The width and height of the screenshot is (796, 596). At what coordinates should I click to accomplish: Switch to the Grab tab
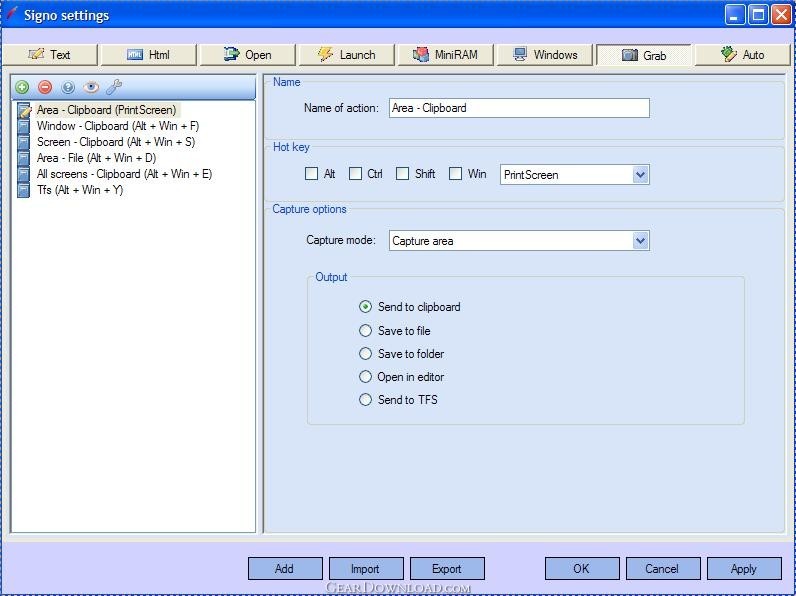(x=644, y=55)
